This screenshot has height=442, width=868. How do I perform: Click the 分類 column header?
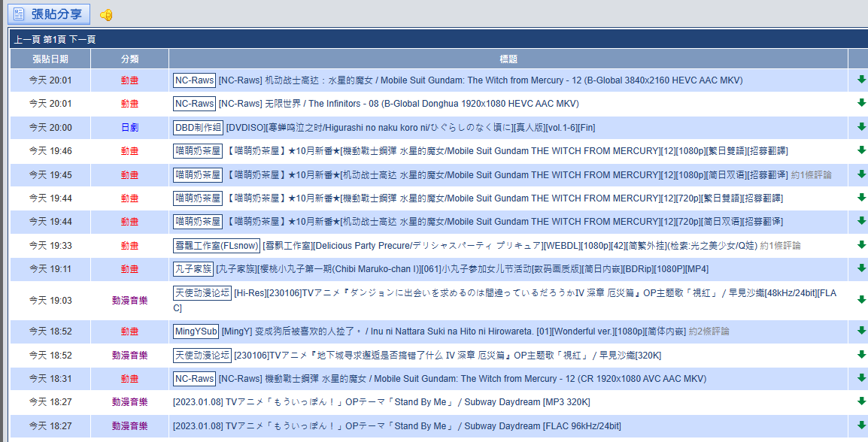(129, 59)
